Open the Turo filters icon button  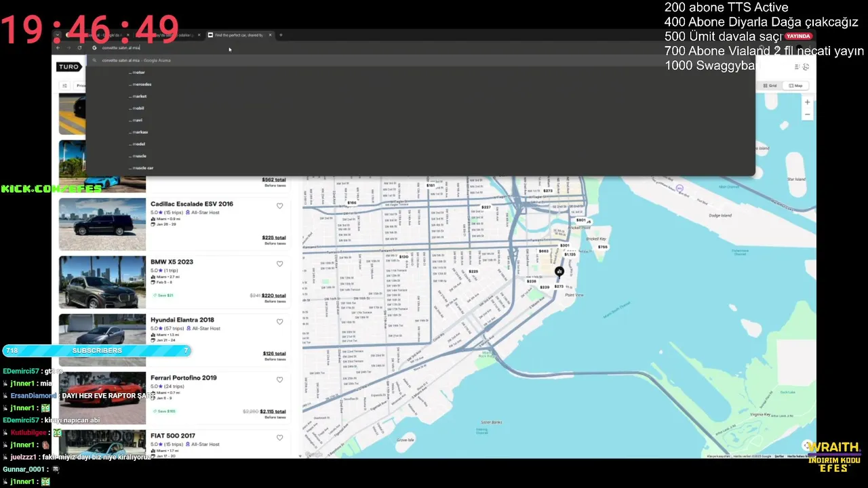coord(64,86)
